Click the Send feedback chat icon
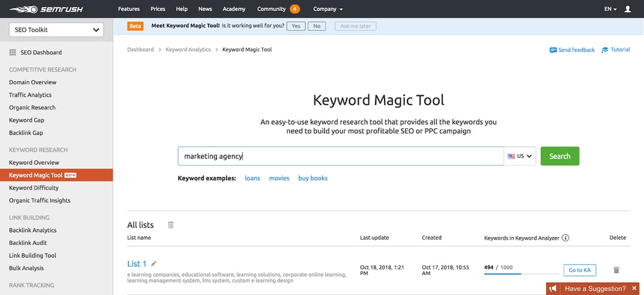The height and width of the screenshot is (295, 644). (x=553, y=50)
